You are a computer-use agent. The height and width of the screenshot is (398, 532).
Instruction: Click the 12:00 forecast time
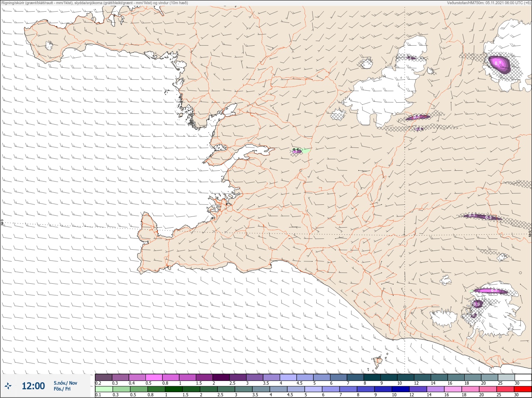(33, 386)
